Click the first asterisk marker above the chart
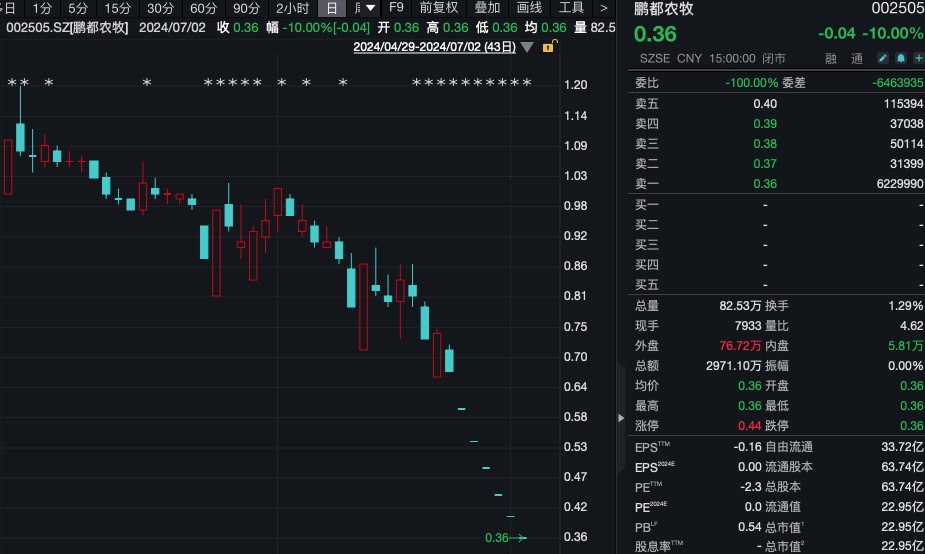Viewport: 925px width, 554px height. 11,83
